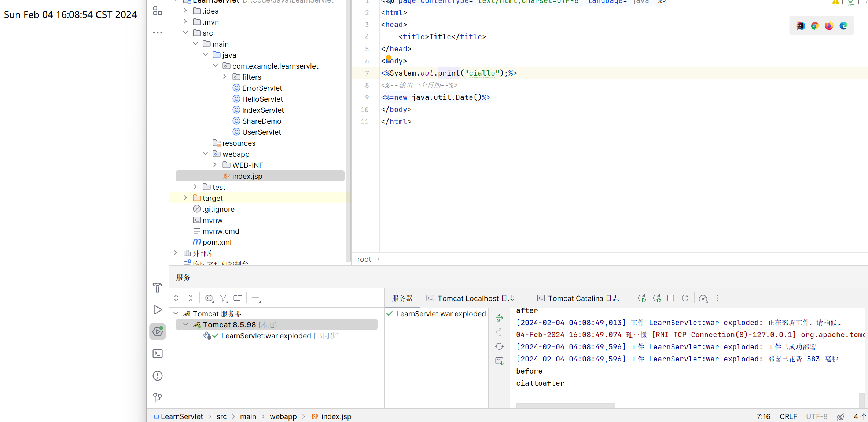The width and height of the screenshot is (868, 422).
Task: Open page preview in Firefox
Action: pos(829,26)
